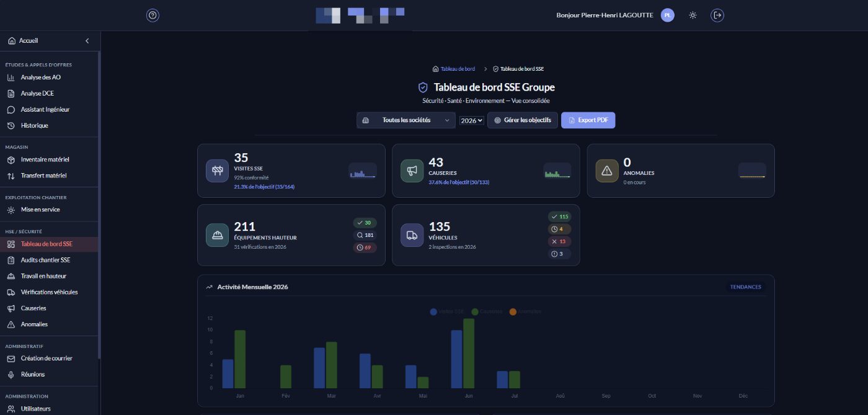This screenshot has width=868, height=415.
Task: Click the Visites SSE barrier icon
Action: coord(218,171)
